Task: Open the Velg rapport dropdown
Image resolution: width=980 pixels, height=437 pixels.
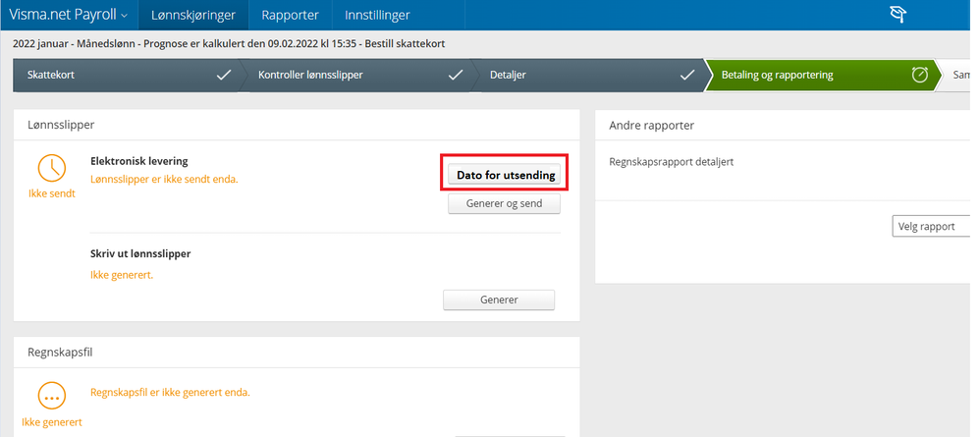Action: click(x=931, y=226)
